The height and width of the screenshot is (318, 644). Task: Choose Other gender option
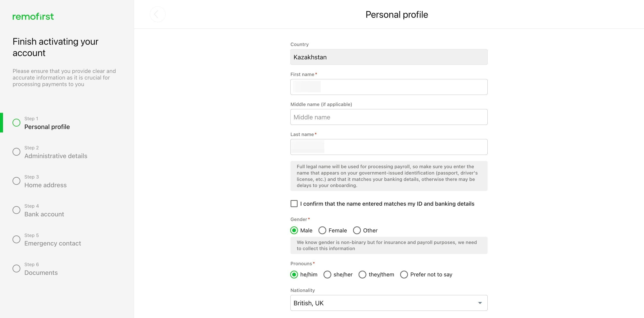point(357,230)
